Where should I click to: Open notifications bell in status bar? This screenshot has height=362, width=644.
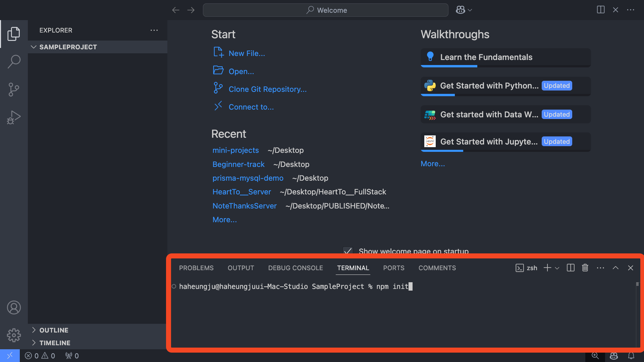pos(631,356)
